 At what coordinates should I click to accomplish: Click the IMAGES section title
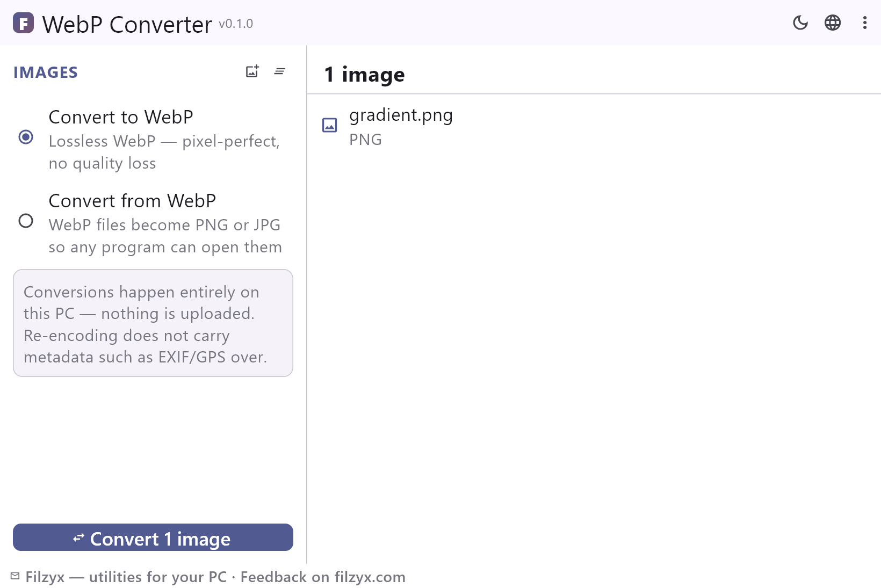[x=46, y=72]
